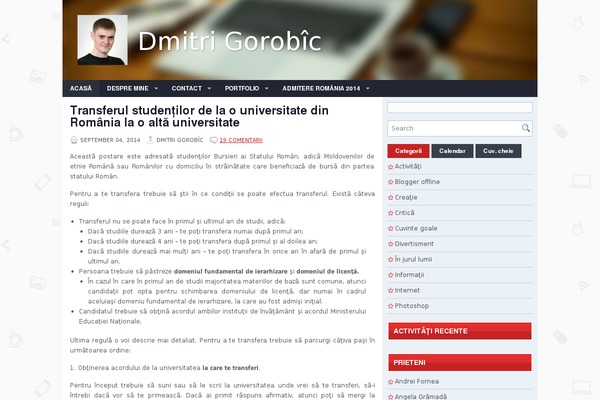Click the star icon next to În jurul lumii
Screen dimensions: 600x400
(x=391, y=260)
